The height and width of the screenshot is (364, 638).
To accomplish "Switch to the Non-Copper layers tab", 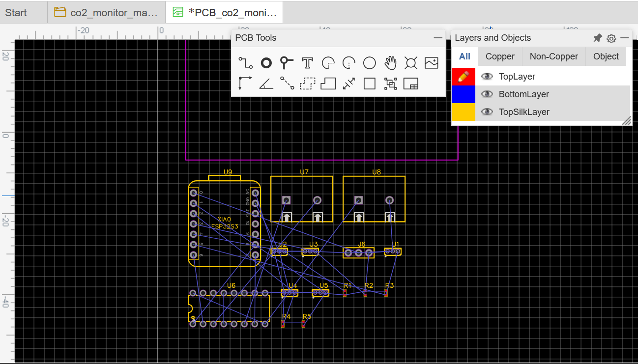I will 553,56.
